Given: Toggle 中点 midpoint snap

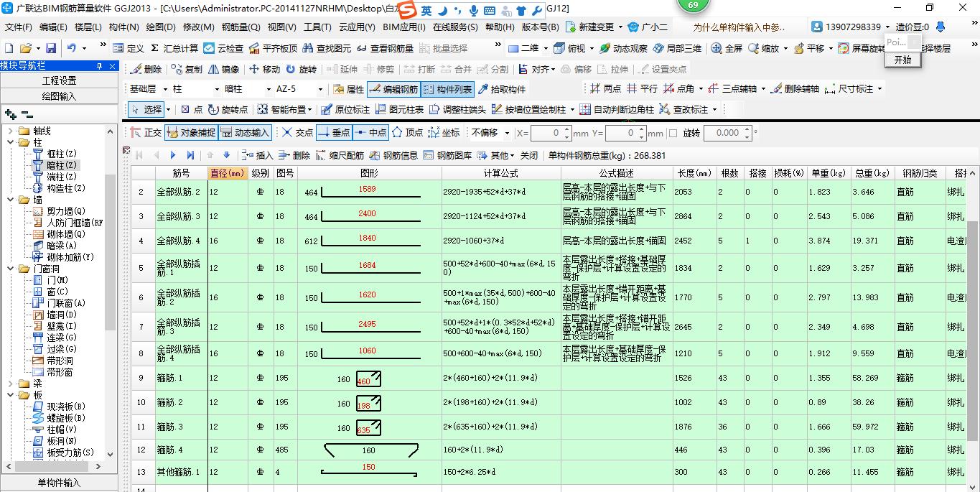Looking at the screenshot, I should coord(370,132).
